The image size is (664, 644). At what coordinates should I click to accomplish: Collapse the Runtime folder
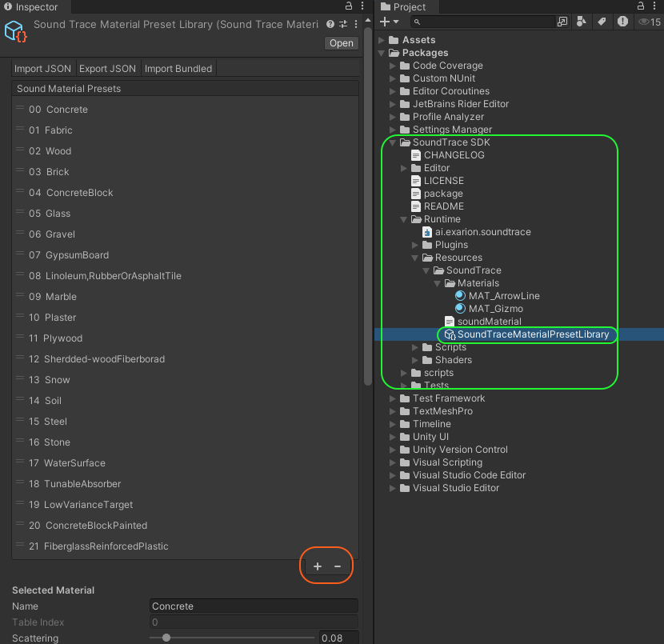[x=403, y=219]
